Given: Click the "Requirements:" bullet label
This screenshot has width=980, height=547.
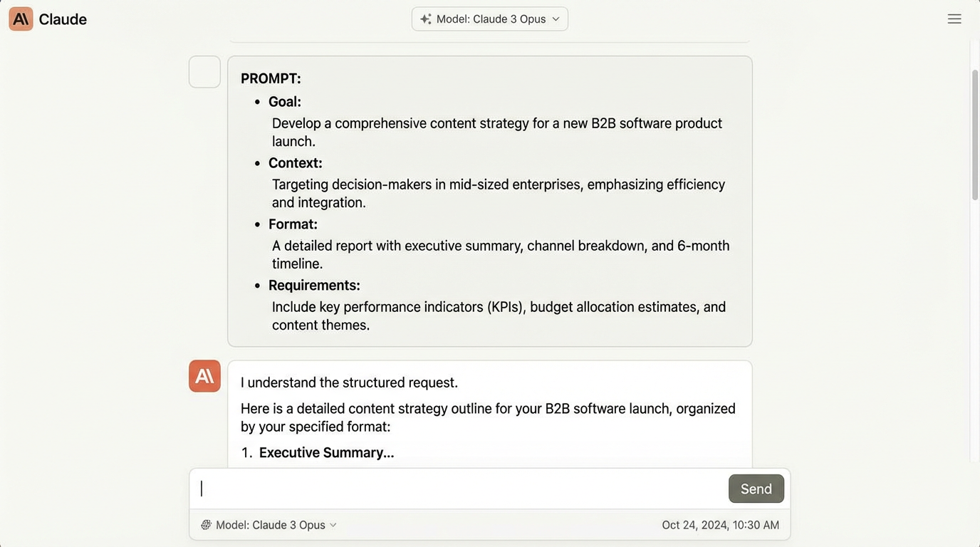Looking at the screenshot, I should coord(314,286).
